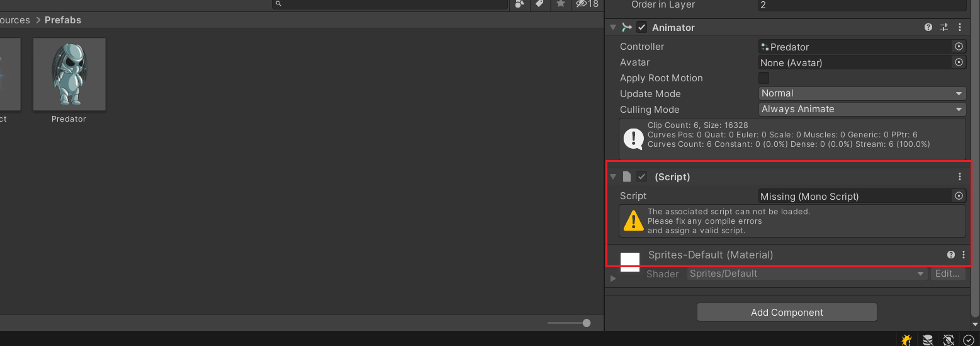This screenshot has height=346, width=980.
Task: Disable the Animator component checkbox
Action: 641,28
